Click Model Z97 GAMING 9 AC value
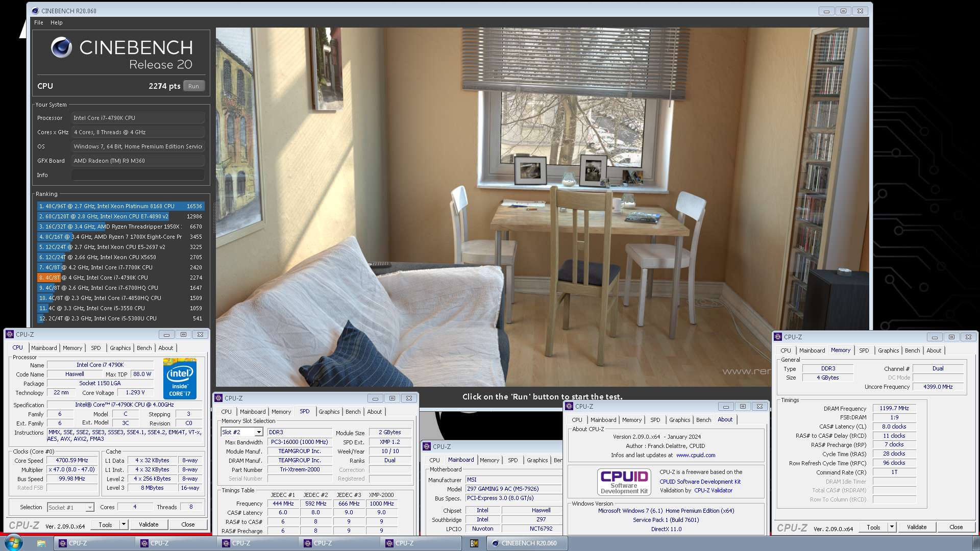This screenshot has height=551, width=980. [x=513, y=489]
